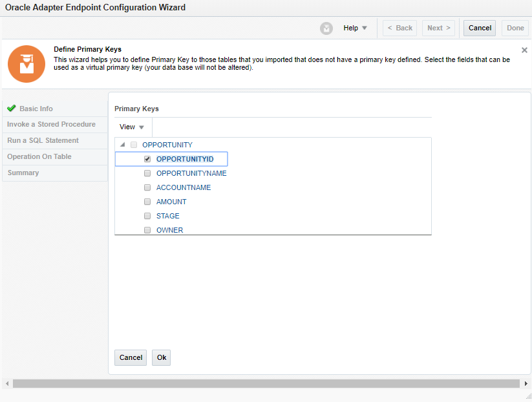The height and width of the screenshot is (402, 532).
Task: Collapse the OPPORTUNITY tree node
Action: point(123,145)
